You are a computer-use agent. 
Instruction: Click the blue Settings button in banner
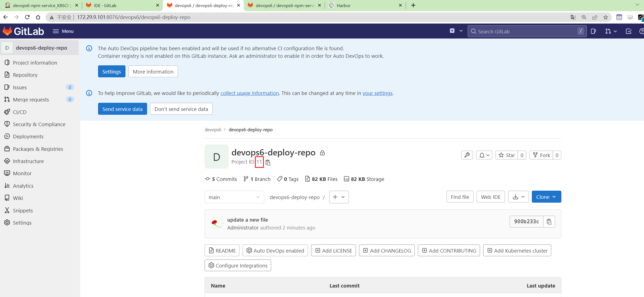[x=112, y=72]
